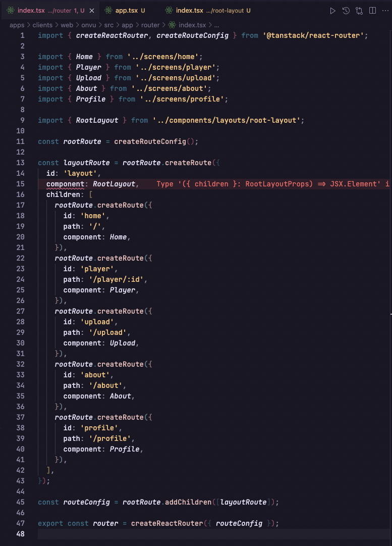Viewport: 392px width, 546px height.
Task: Open the 'clients' breadcrumb segment
Action: (42, 25)
